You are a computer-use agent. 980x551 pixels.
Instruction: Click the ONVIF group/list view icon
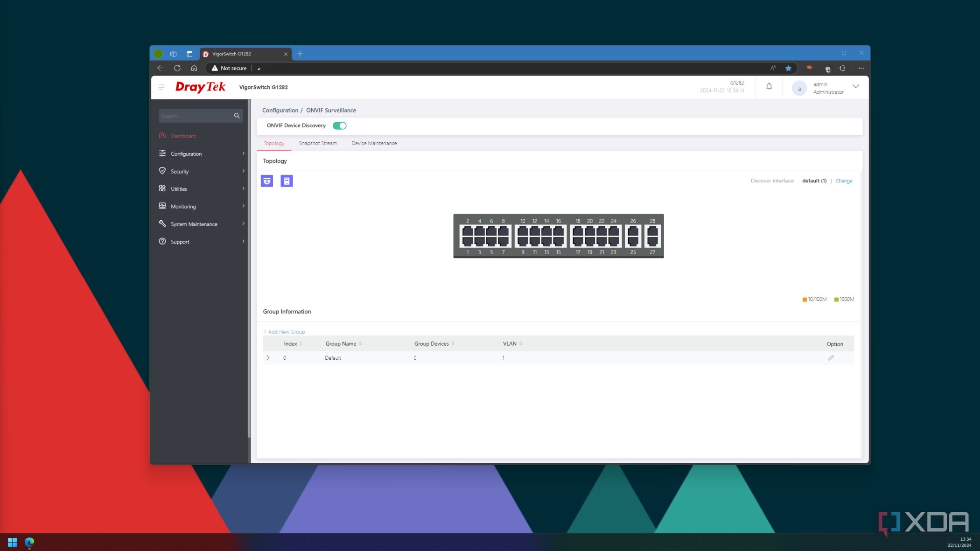tap(286, 180)
